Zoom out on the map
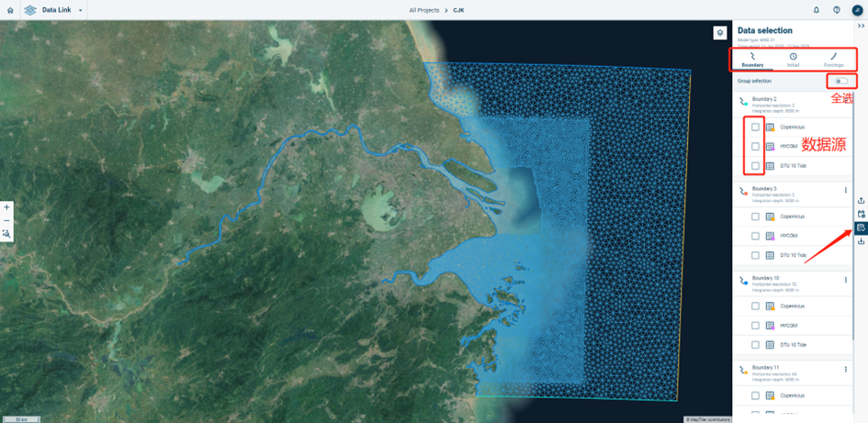Image resolution: width=868 pixels, height=423 pixels. 6,220
